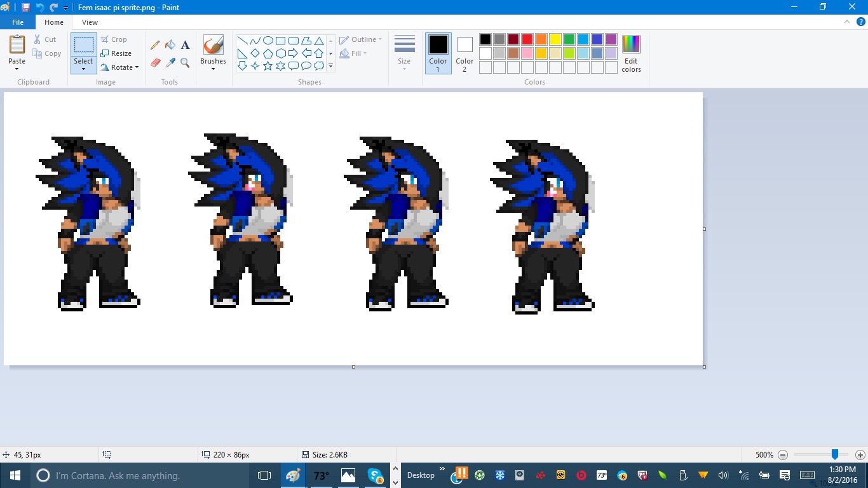Choose the Pentagon shape
Screen dimensions: 868x488
(x=268, y=53)
